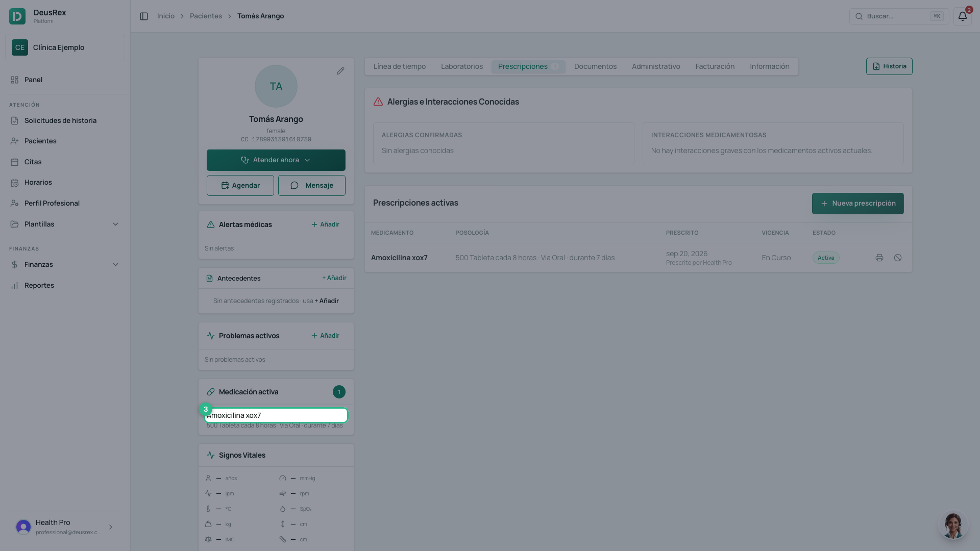Open the notifications bell
This screenshot has width=980, height=551.
point(962,16)
